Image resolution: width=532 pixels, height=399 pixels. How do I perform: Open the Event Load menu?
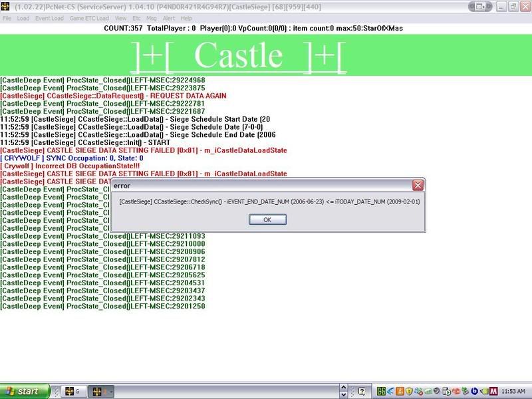50,18
